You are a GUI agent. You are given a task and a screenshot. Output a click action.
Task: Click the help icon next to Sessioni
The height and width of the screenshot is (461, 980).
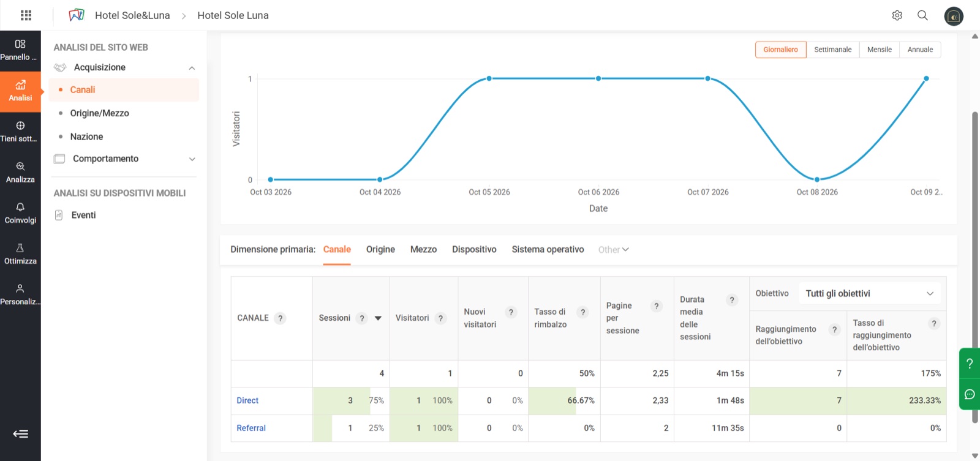point(362,318)
